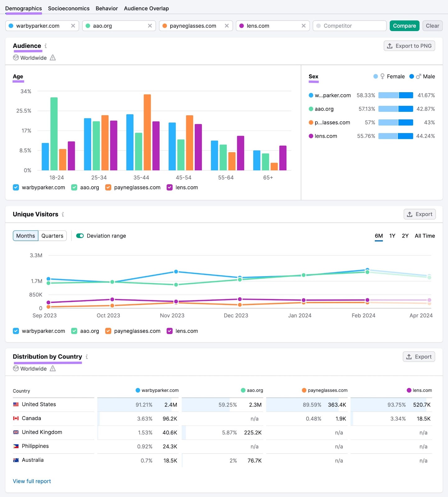
Task: Click the United States flag icon
Action: 16,404
